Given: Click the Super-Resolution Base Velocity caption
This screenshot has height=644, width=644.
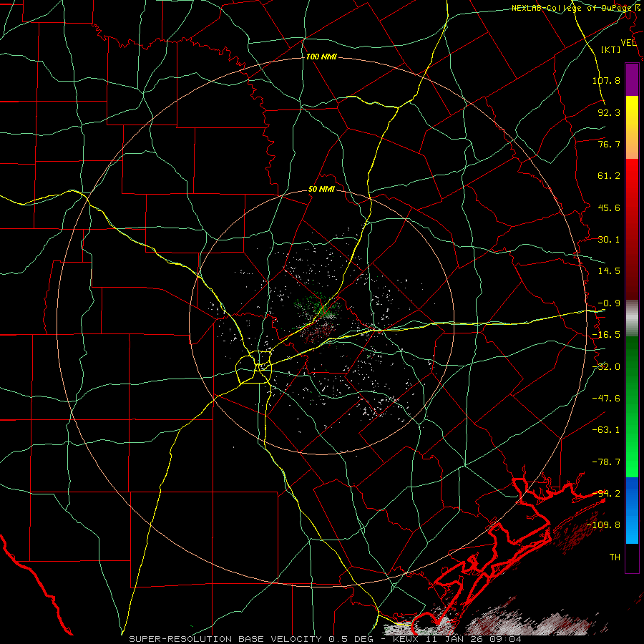Looking at the screenshot, I should click(326, 639).
